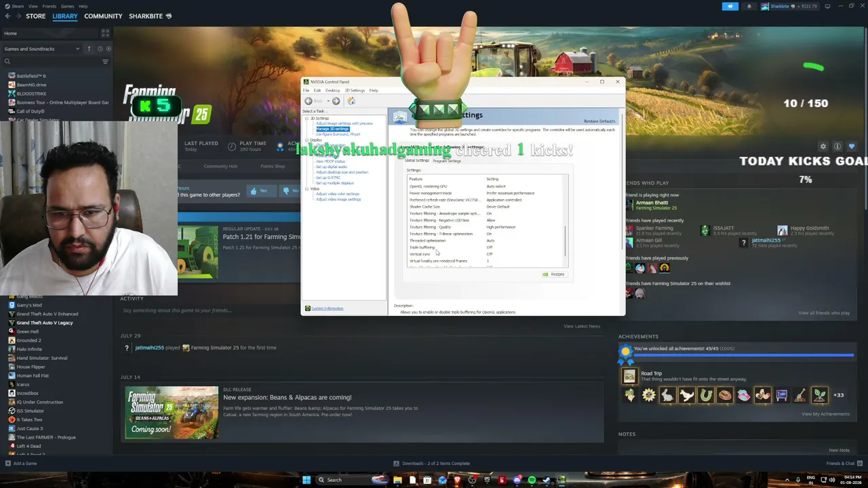This screenshot has height=488, width=868.
Task: Open the Edit menu in NVIDIA Control Panel
Action: (317, 90)
